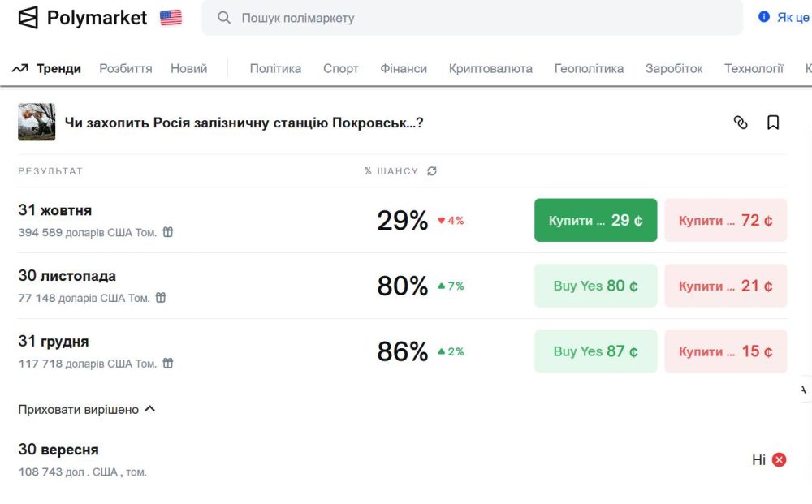Click the info icon next to Як це
The height and width of the screenshot is (504, 812).
(764, 17)
